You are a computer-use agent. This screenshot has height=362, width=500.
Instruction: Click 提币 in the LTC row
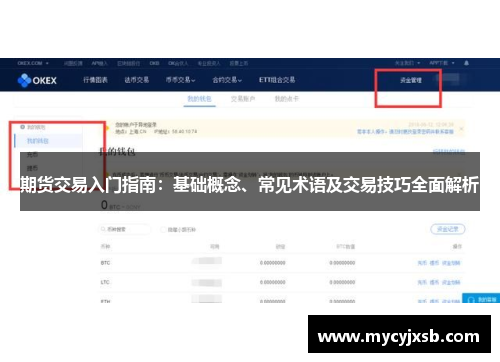434,282
